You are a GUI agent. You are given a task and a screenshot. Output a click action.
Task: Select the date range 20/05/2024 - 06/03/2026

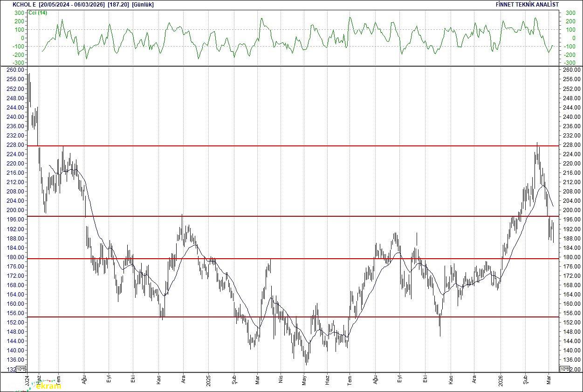point(72,5)
